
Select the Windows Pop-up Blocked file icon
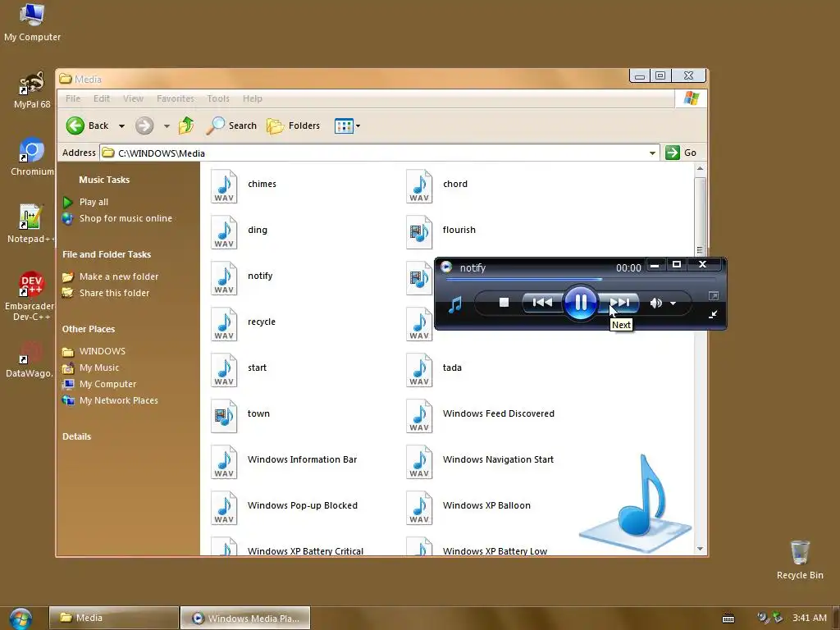click(224, 508)
